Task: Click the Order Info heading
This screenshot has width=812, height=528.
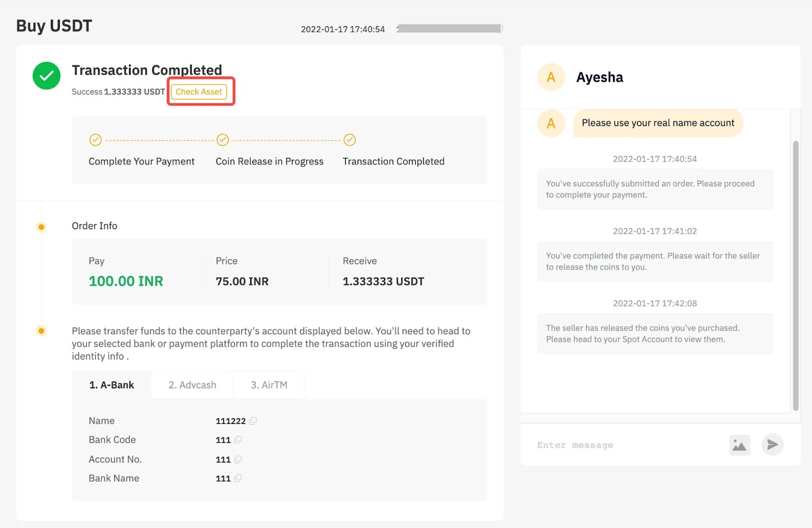Action: 94,226
